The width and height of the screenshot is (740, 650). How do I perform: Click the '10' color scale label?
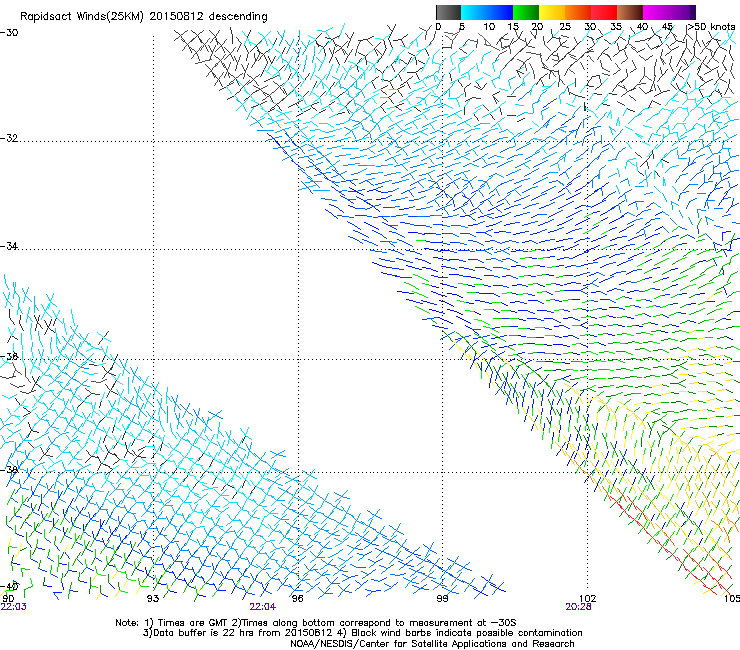click(x=489, y=27)
